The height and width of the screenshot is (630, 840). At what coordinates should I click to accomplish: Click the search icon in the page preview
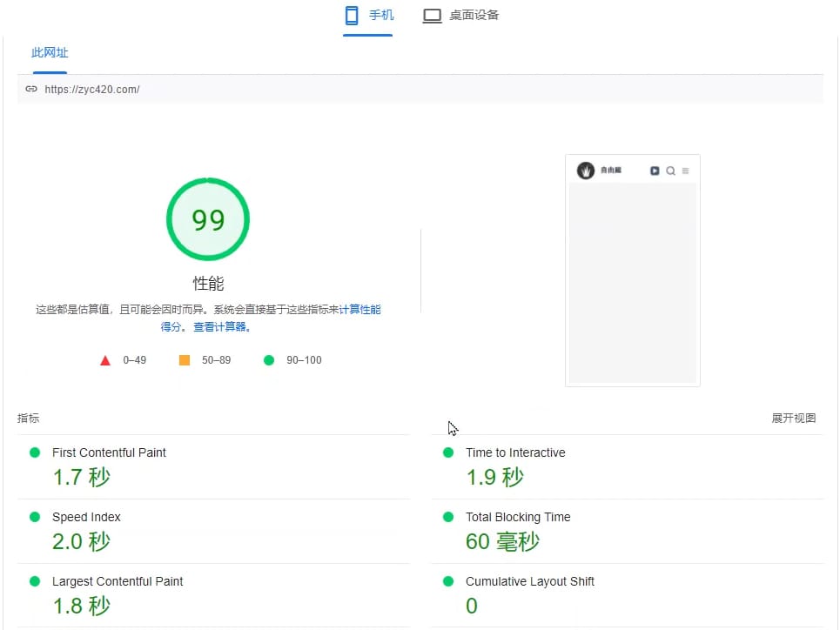[x=671, y=171]
